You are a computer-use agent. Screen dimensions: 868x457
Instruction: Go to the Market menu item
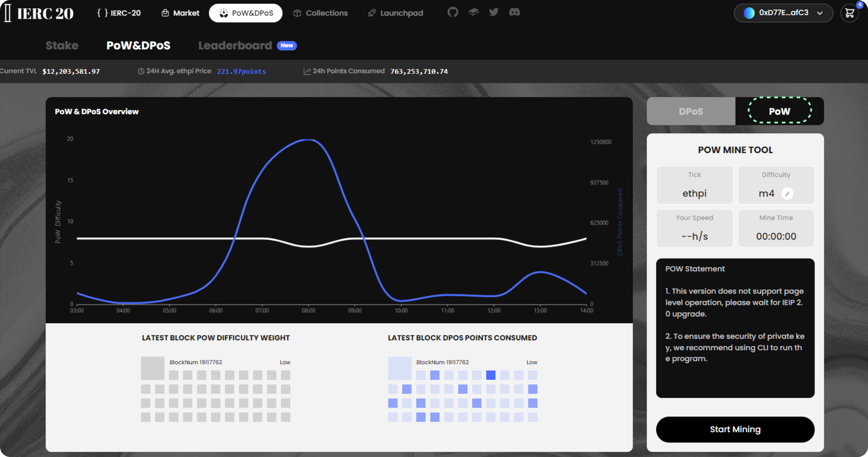180,13
